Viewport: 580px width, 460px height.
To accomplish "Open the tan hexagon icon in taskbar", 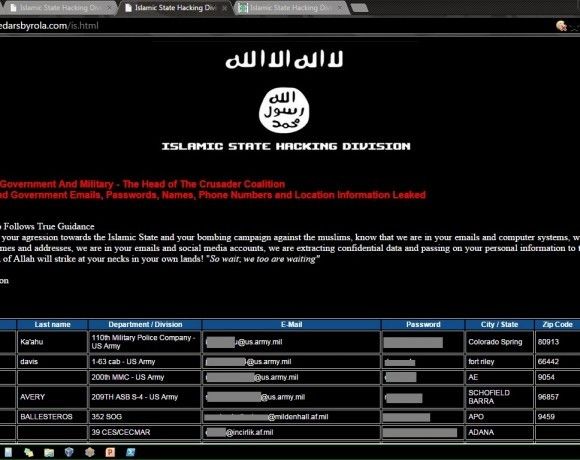I will [x=90, y=452].
